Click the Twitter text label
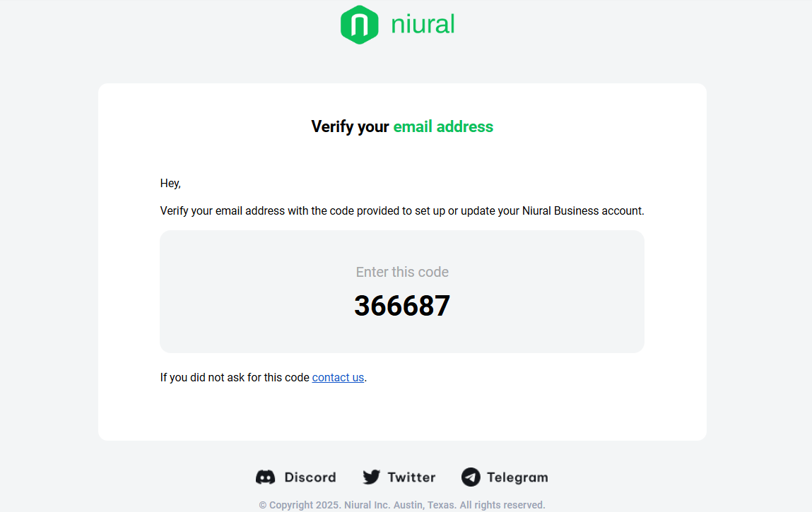Viewport: 812px width, 512px height. 412,477
